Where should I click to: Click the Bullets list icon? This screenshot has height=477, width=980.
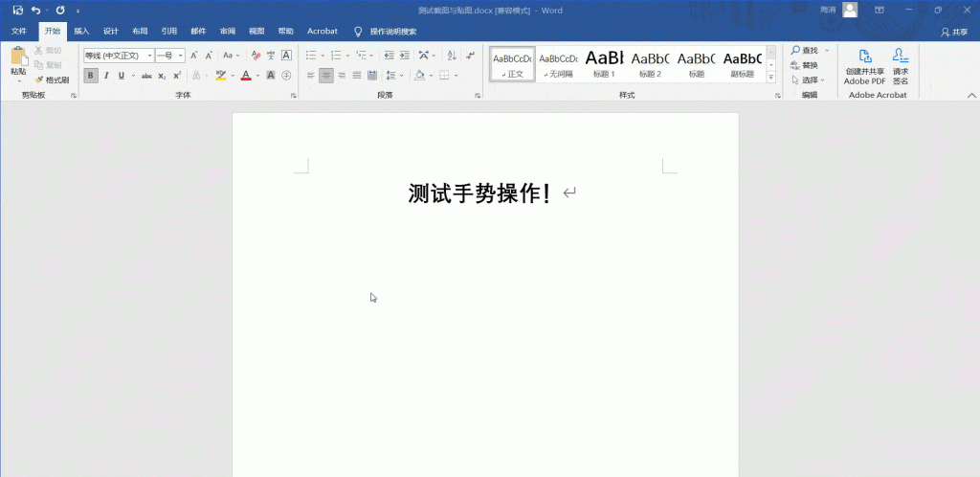click(x=311, y=56)
